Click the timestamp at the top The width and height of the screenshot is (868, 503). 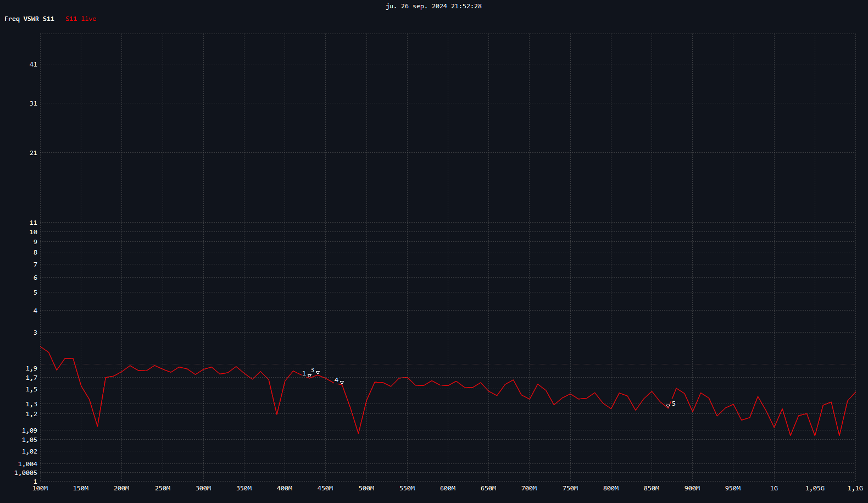(433, 6)
